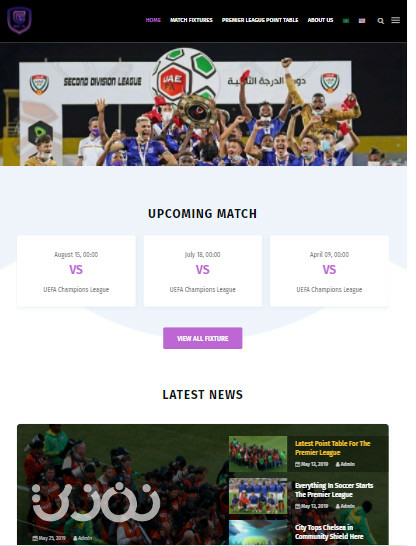Viewport: 416px width, 546px height.
Task: Open Premier League Point Table page
Action: (260, 20)
